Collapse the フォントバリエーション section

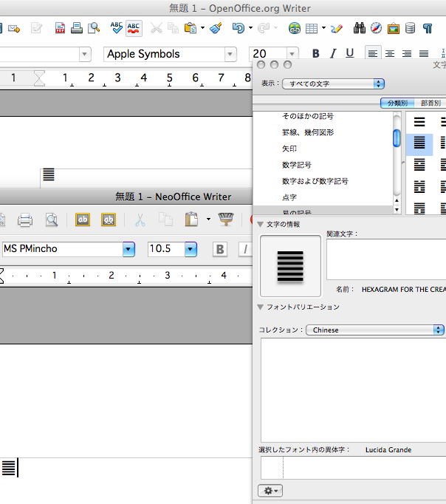(x=261, y=307)
